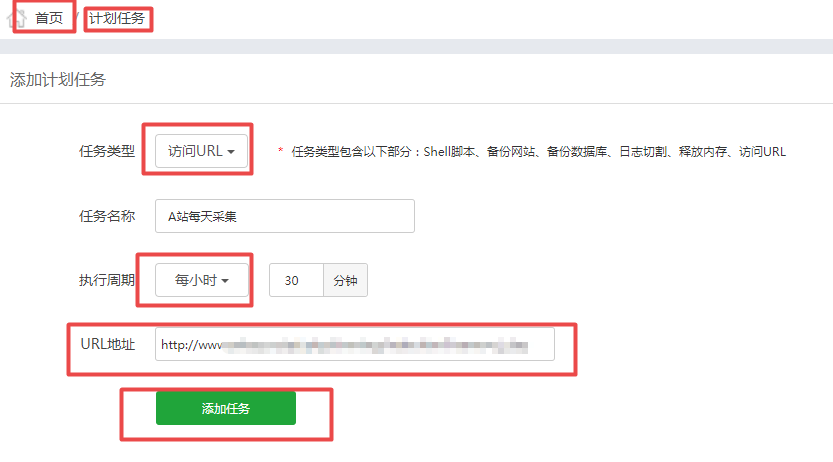Click the caret arrow beside 访问URL
Viewport: 833px width, 462px height.
point(232,152)
